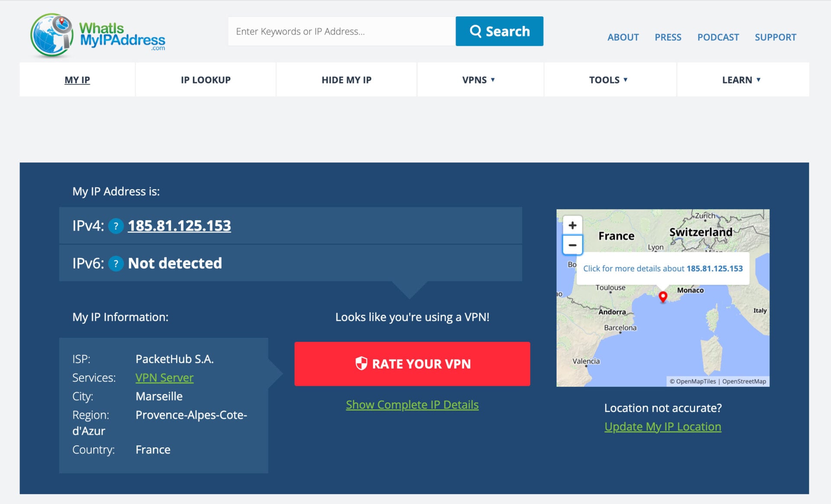The image size is (831, 504).
Task: Click inside the keyword search field
Action: [342, 31]
